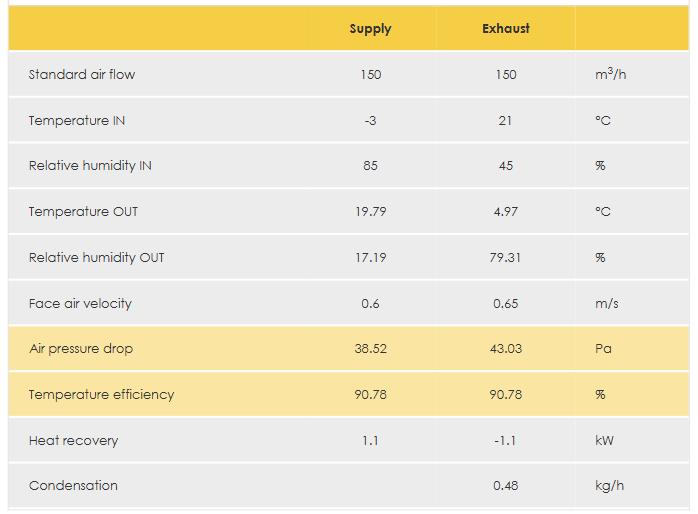The width and height of the screenshot is (698, 514).
Task: Click the Temperature OUT row label
Action: tap(83, 212)
